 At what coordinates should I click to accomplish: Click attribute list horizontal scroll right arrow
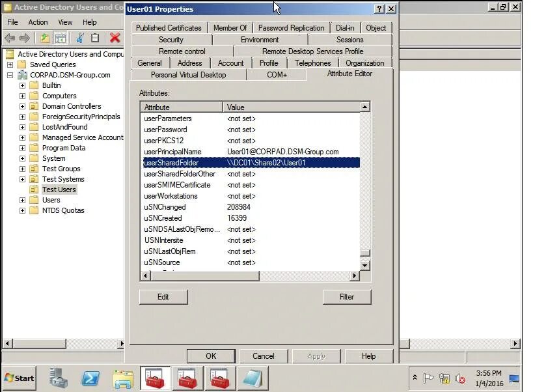coord(355,275)
